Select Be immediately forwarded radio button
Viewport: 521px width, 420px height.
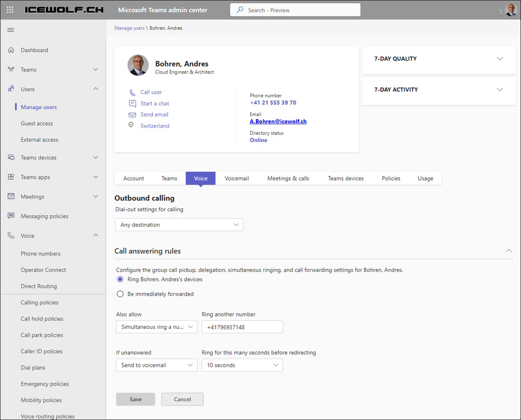click(120, 294)
